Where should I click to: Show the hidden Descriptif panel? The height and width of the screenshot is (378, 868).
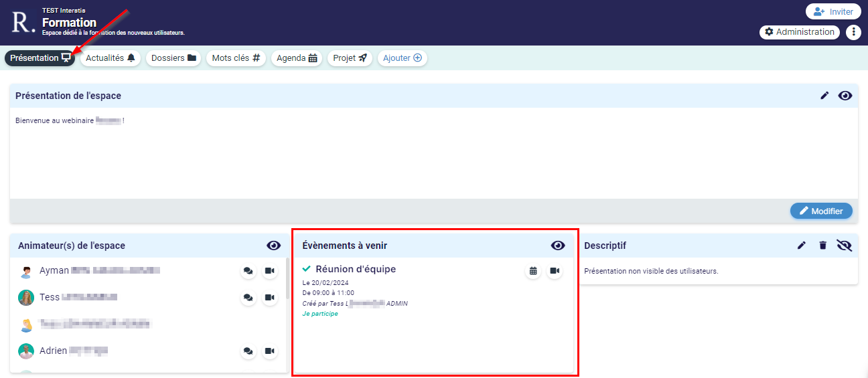[x=845, y=246]
